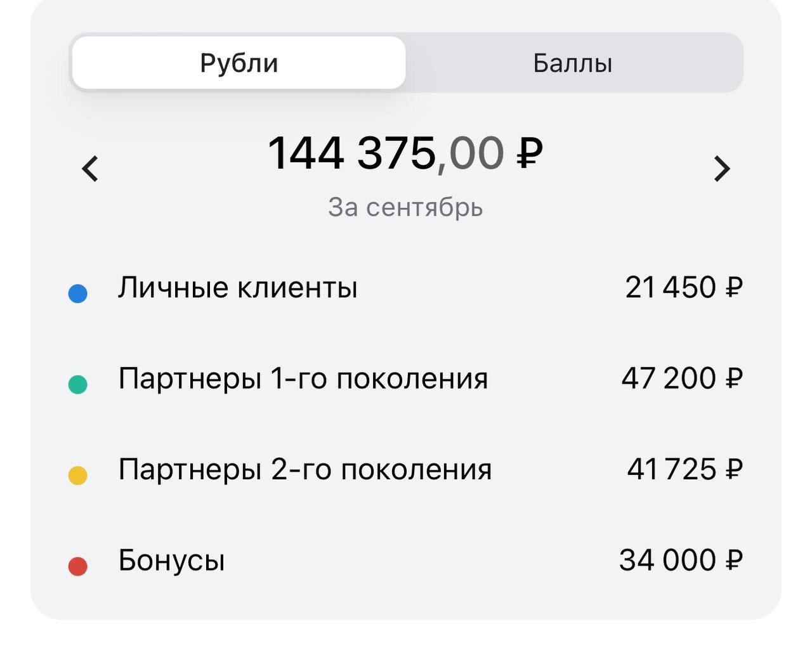Tap the 21 450 ₽ amount
Viewport: 812px width, 660px height.
[684, 287]
